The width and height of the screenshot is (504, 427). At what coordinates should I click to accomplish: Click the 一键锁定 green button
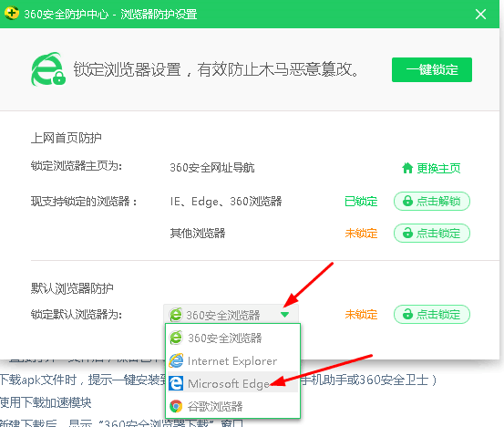tap(432, 70)
